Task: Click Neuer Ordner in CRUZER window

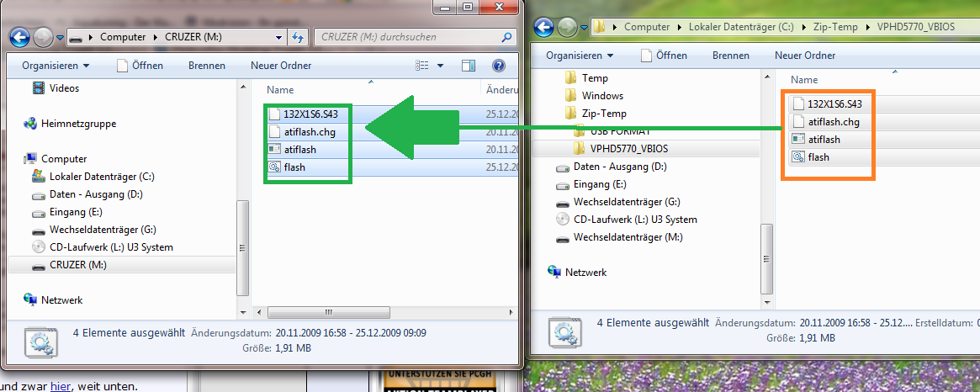Action: [281, 66]
